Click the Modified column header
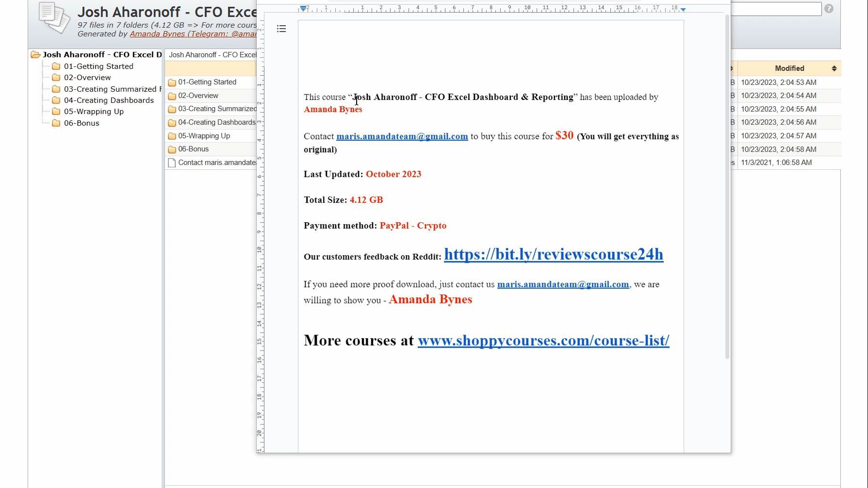Viewport: 868px width, 488px height. coord(789,68)
